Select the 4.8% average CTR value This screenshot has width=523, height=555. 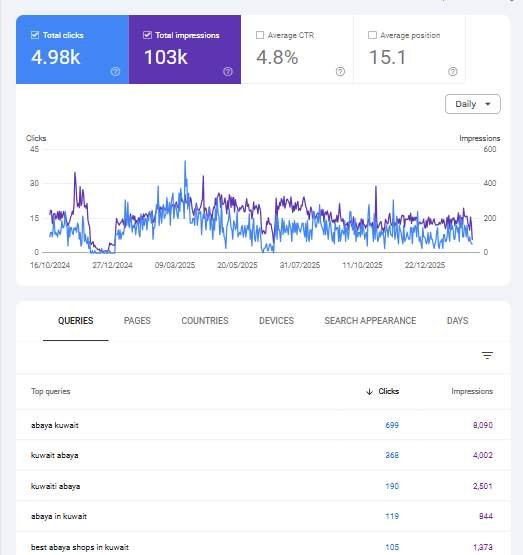277,57
